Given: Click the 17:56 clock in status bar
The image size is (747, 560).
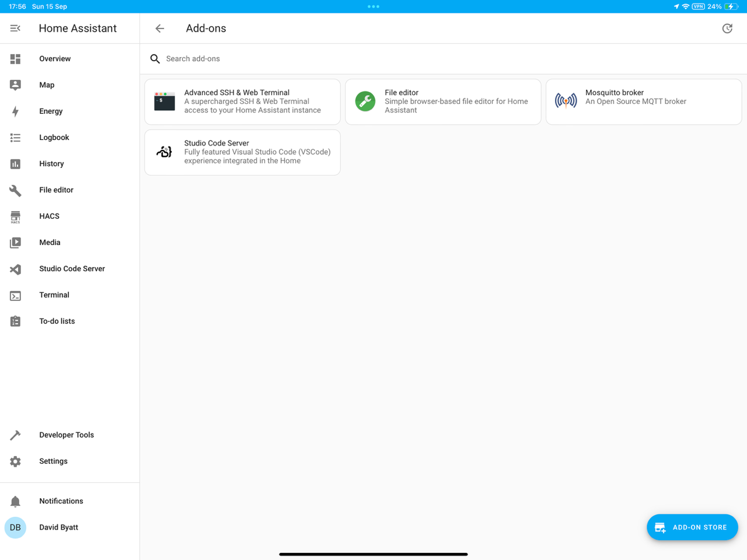Looking at the screenshot, I should point(18,6).
